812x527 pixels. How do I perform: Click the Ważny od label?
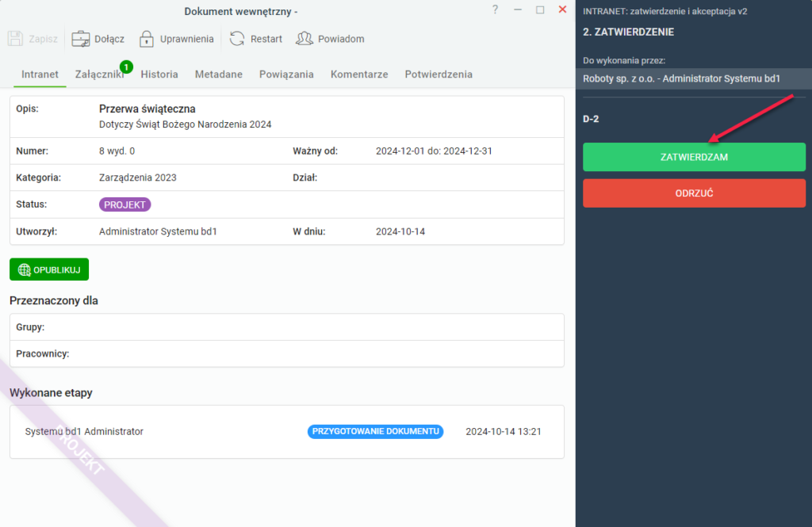(315, 151)
